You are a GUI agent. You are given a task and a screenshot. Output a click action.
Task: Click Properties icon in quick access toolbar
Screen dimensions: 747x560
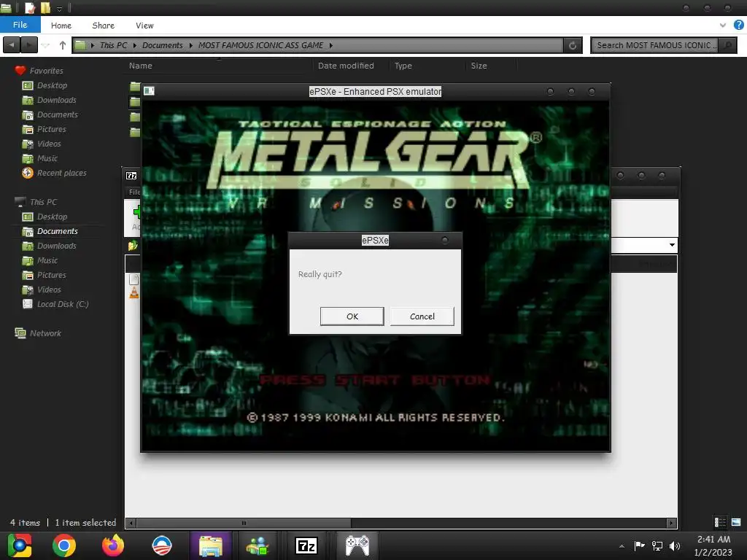[29, 7]
